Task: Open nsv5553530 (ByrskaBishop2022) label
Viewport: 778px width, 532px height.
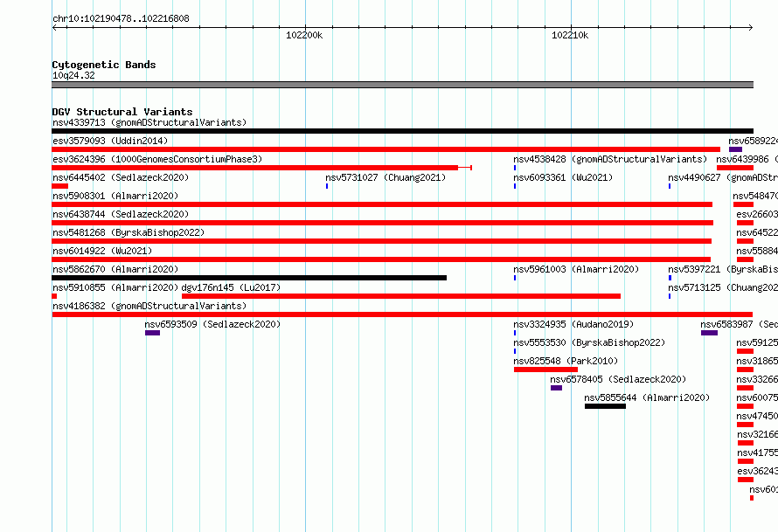Action: point(589,342)
